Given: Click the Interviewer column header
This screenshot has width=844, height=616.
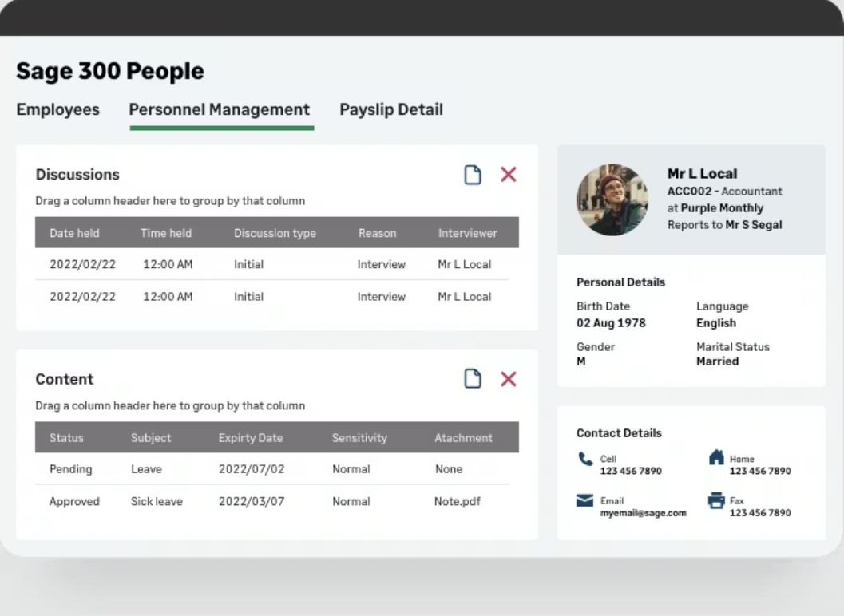Looking at the screenshot, I should (x=468, y=233).
